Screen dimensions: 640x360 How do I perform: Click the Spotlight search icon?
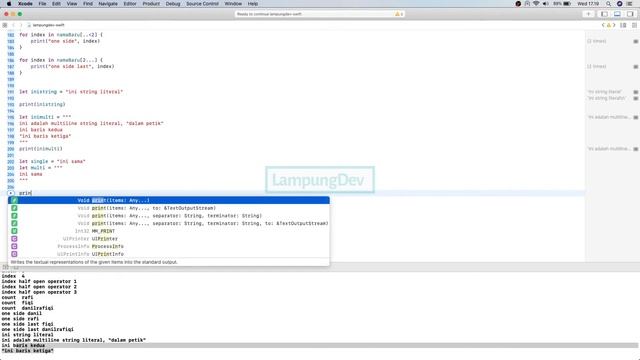pos(608,4)
